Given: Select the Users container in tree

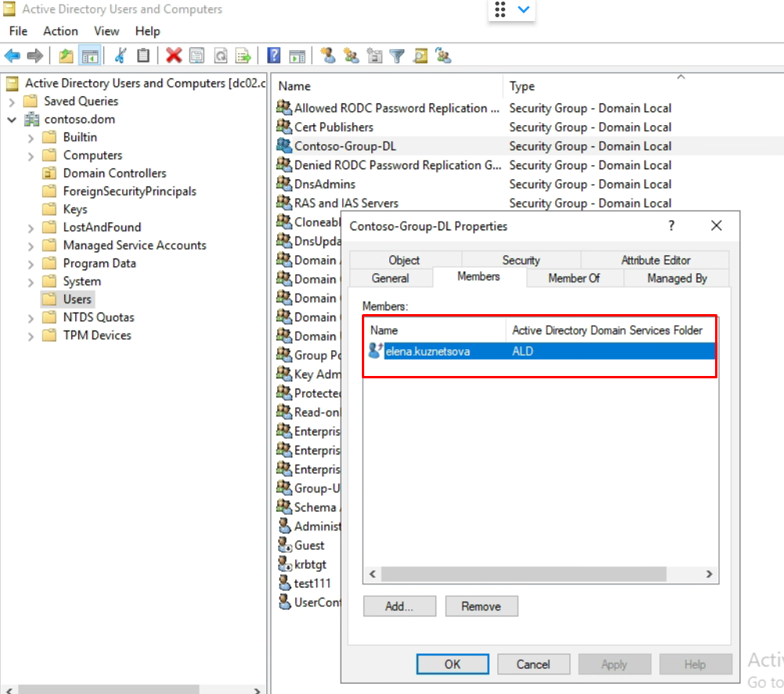Looking at the screenshot, I should [x=77, y=299].
